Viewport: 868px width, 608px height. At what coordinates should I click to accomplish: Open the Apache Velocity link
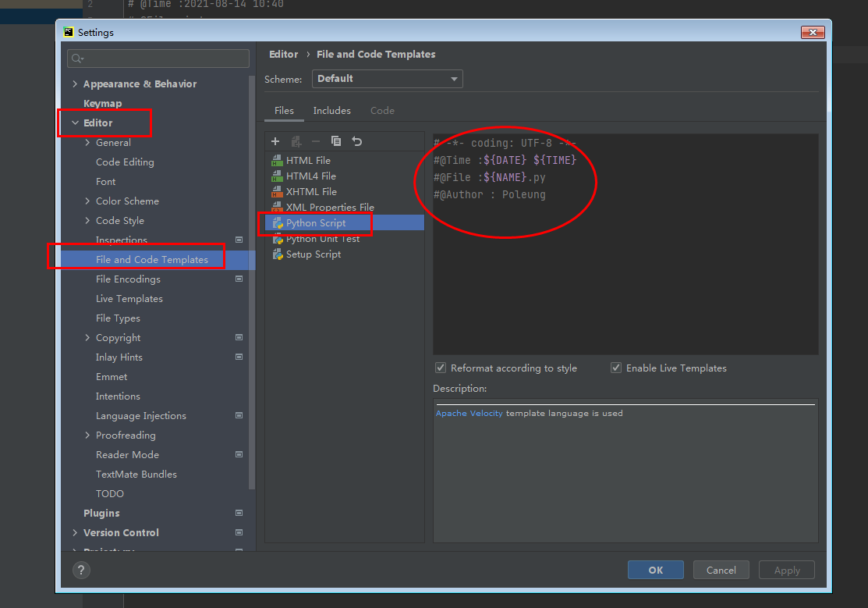click(x=469, y=414)
